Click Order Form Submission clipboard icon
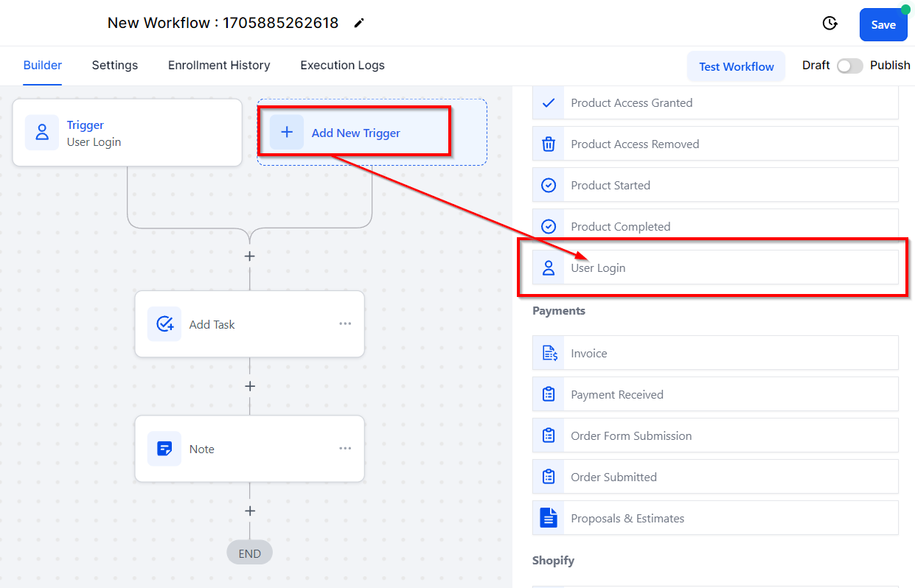This screenshot has height=588, width=915. (x=549, y=436)
